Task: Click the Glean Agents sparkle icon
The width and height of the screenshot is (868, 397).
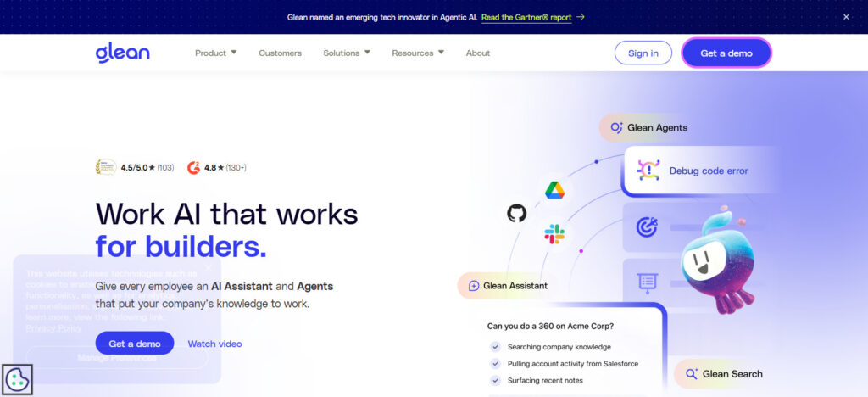Action: click(x=617, y=128)
